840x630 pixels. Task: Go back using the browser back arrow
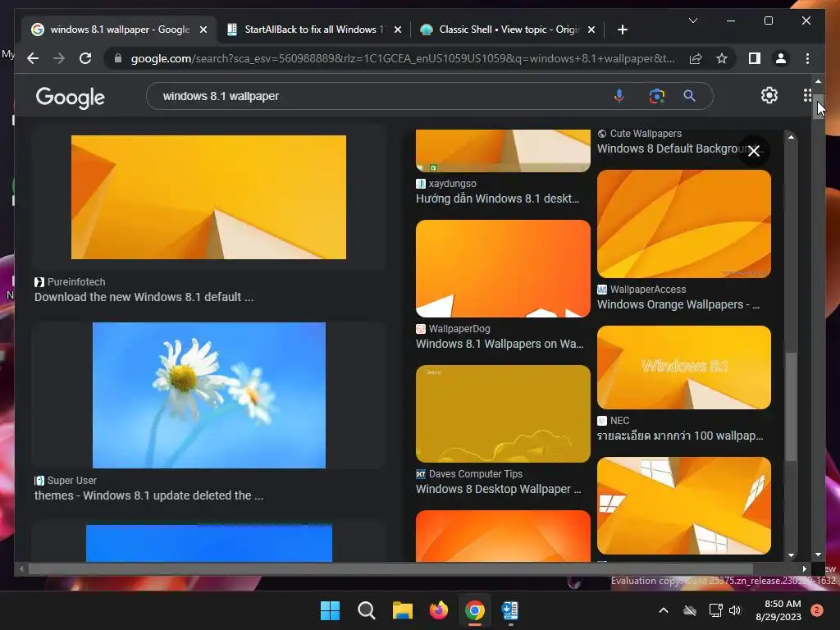coord(33,58)
